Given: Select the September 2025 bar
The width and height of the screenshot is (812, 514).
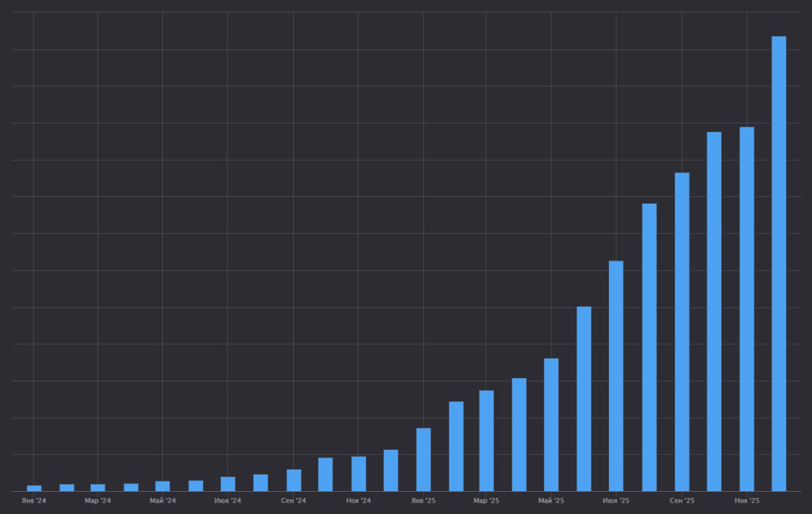Looking at the screenshot, I should [x=682, y=332].
